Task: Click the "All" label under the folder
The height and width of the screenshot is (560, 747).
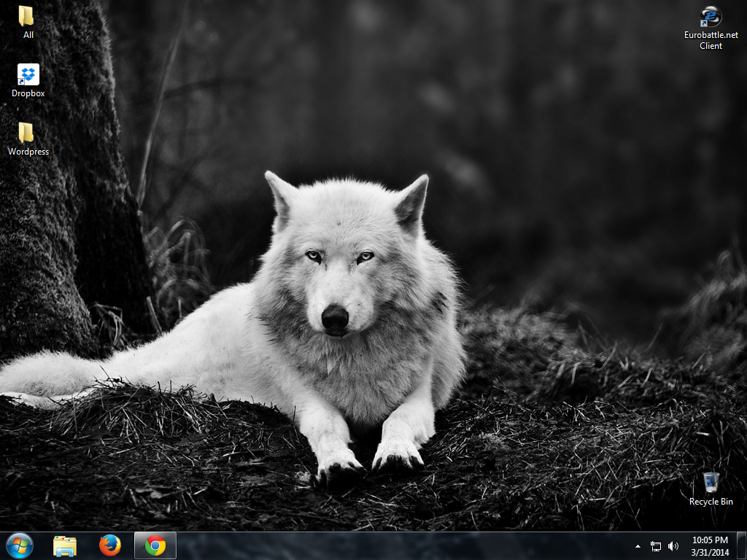Action: click(x=28, y=34)
